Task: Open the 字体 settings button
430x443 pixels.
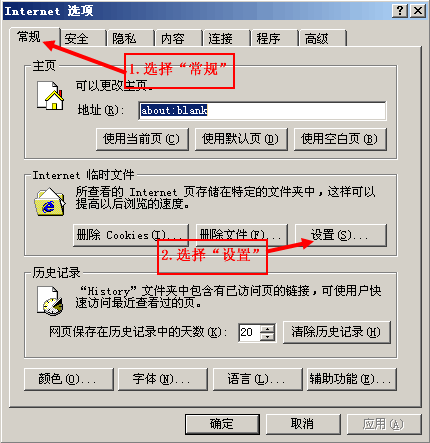Action: coord(163,379)
